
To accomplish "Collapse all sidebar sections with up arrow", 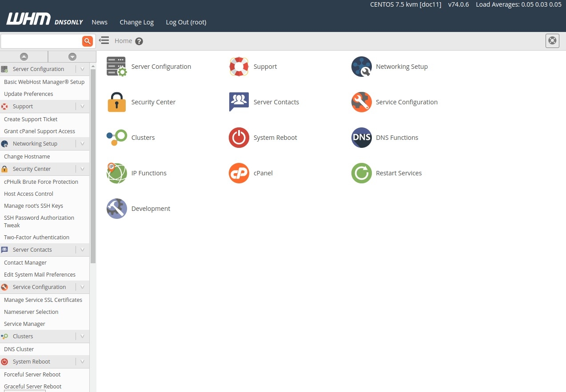I will tap(24, 57).
